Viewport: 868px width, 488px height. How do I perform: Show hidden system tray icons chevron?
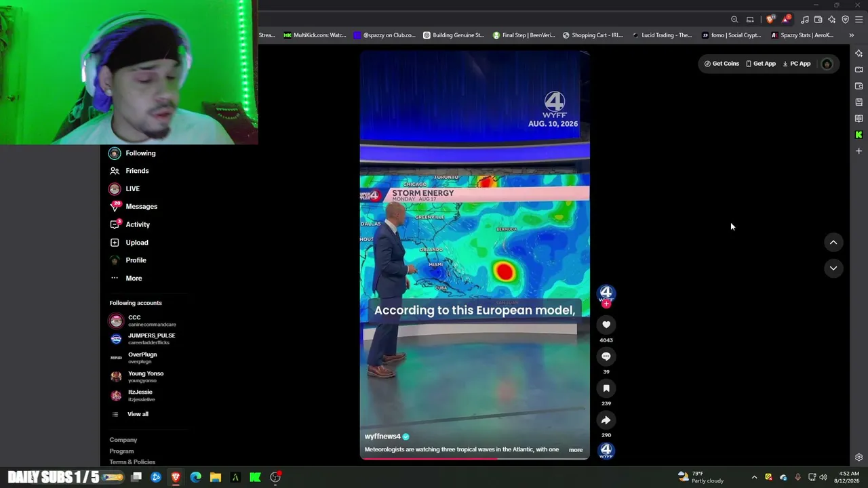click(754, 477)
